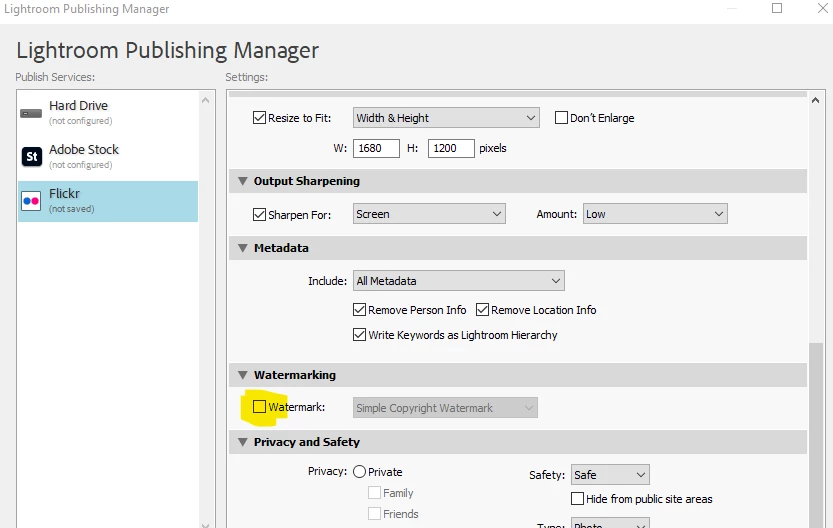Open the Sharpen For Screen dropdown
833x528 pixels.
point(429,214)
